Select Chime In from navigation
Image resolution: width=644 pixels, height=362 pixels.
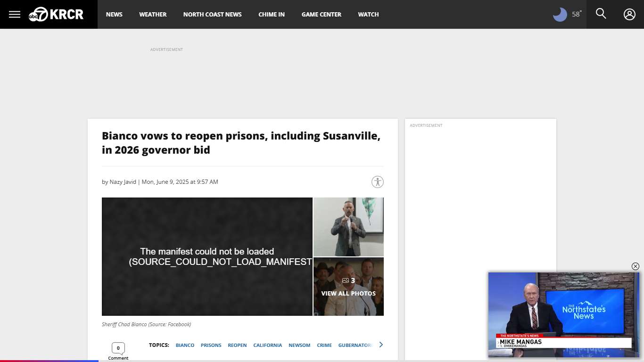[272, 15]
